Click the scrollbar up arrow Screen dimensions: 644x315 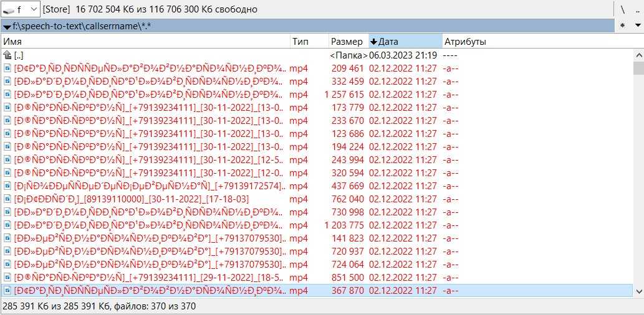coord(638,55)
